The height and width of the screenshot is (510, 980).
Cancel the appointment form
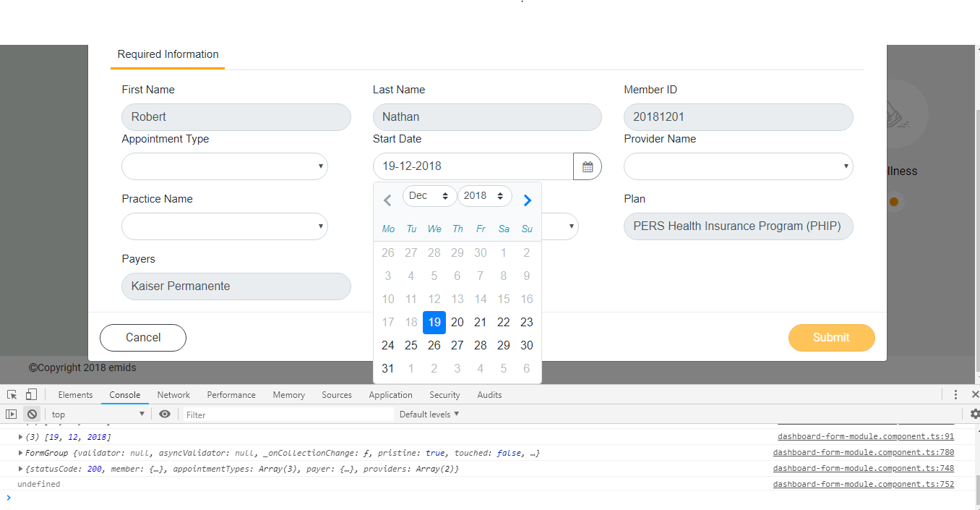point(142,337)
